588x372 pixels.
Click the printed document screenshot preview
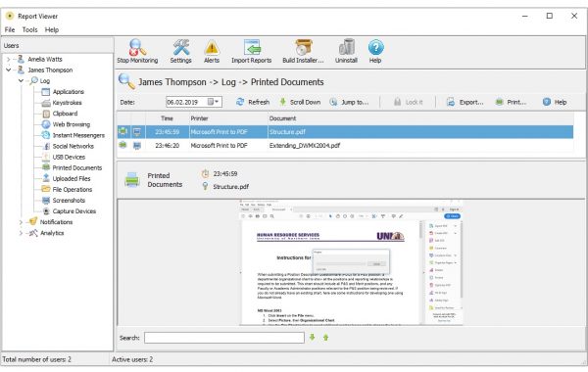(352, 262)
